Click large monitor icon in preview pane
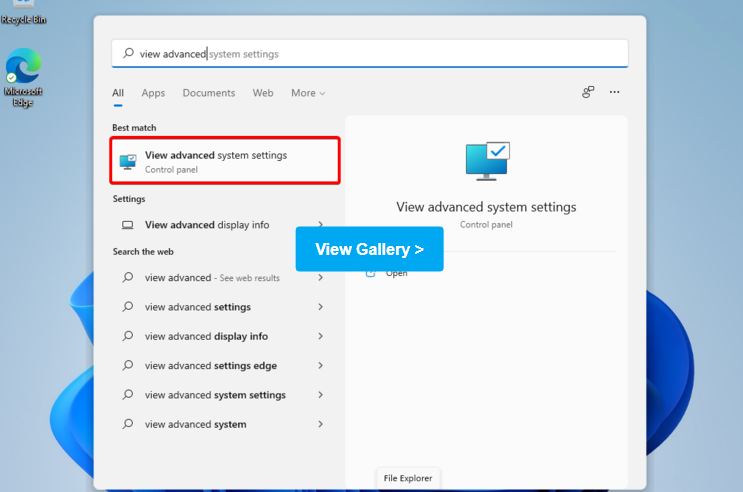 487,161
